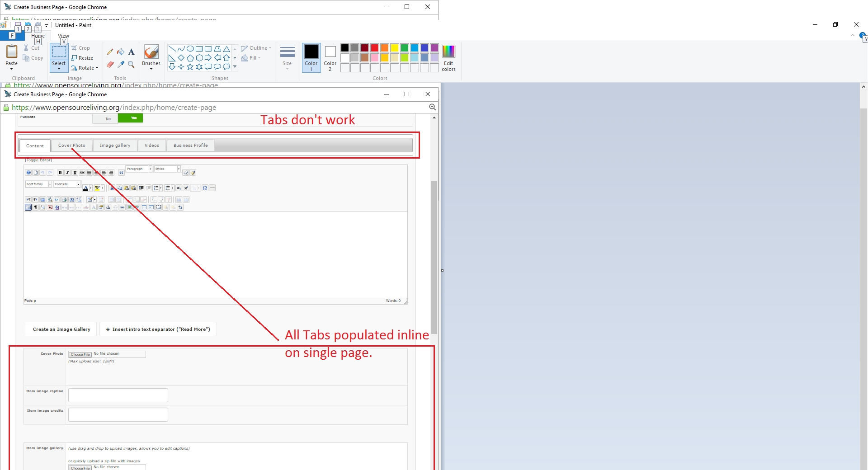The width and height of the screenshot is (868, 470).
Task: Pick the rose pink color swatch
Action: [375, 58]
